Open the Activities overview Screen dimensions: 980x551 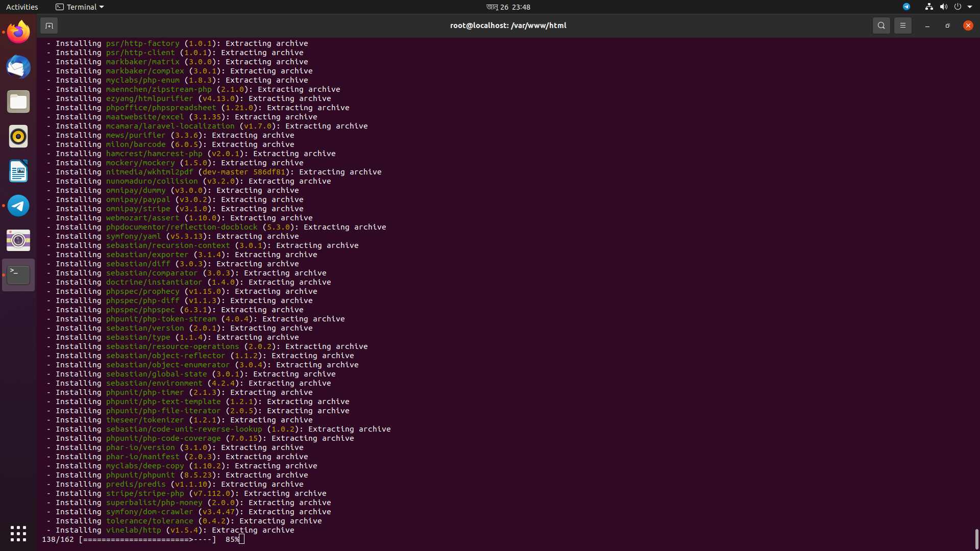click(x=22, y=7)
